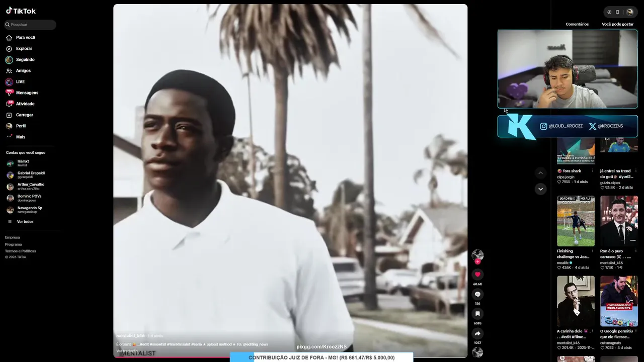Open options menu for fora shark video
Screen dimensions: 644x362
[x=593, y=171]
